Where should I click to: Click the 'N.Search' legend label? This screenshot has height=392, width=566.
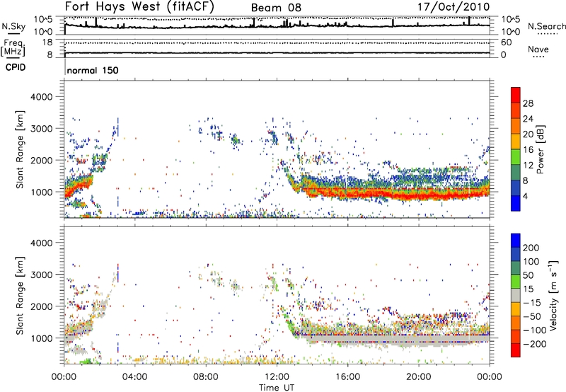546,26
